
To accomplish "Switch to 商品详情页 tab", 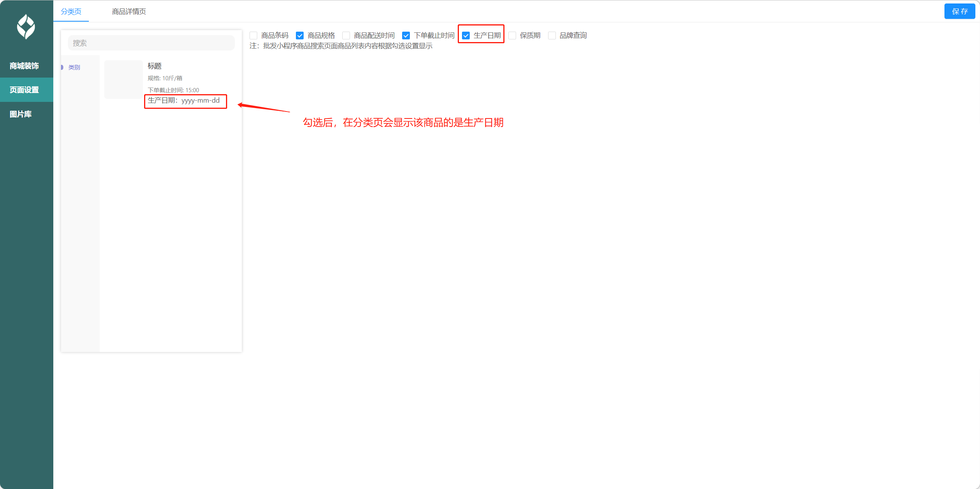I will pos(129,12).
